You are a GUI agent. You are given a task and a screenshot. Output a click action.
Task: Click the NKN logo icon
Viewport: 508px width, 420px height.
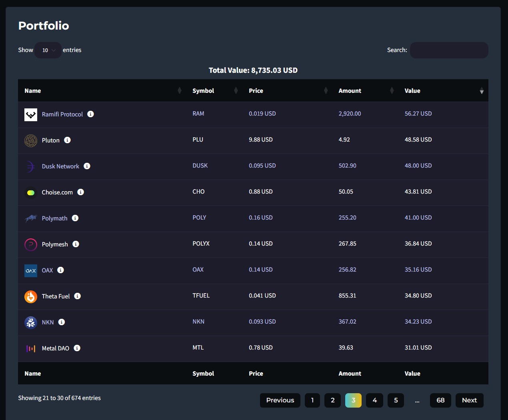(x=31, y=323)
